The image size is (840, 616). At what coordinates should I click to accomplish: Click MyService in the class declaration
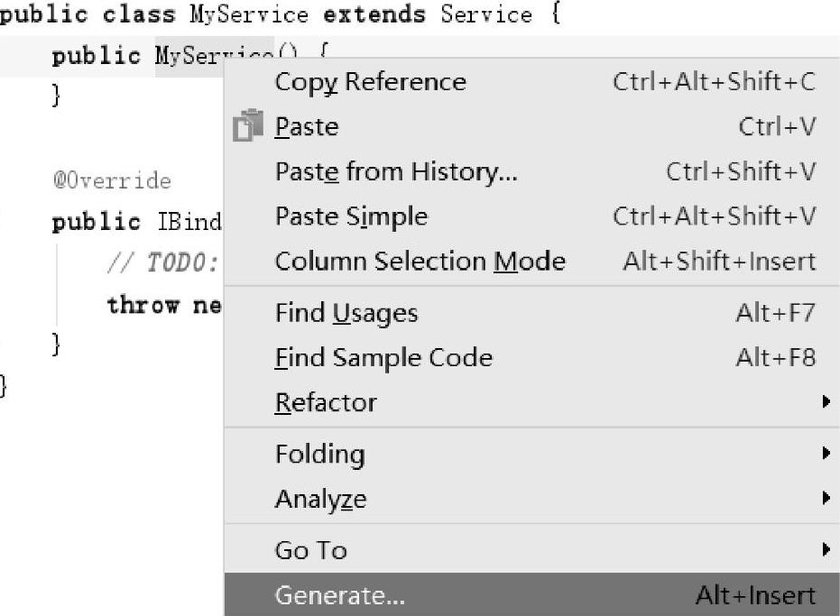[247, 15]
